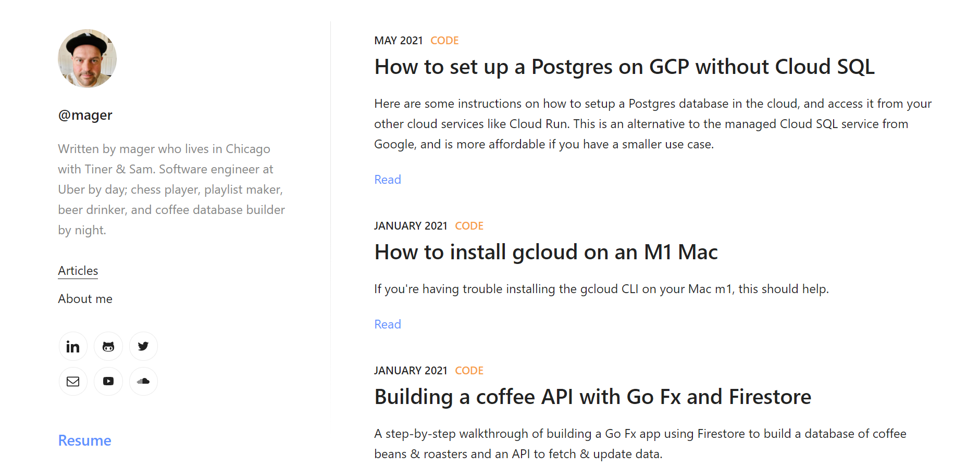Click the JANUARY 2021 date above gcloud article
This screenshot has width=980, height=467.
(x=411, y=226)
